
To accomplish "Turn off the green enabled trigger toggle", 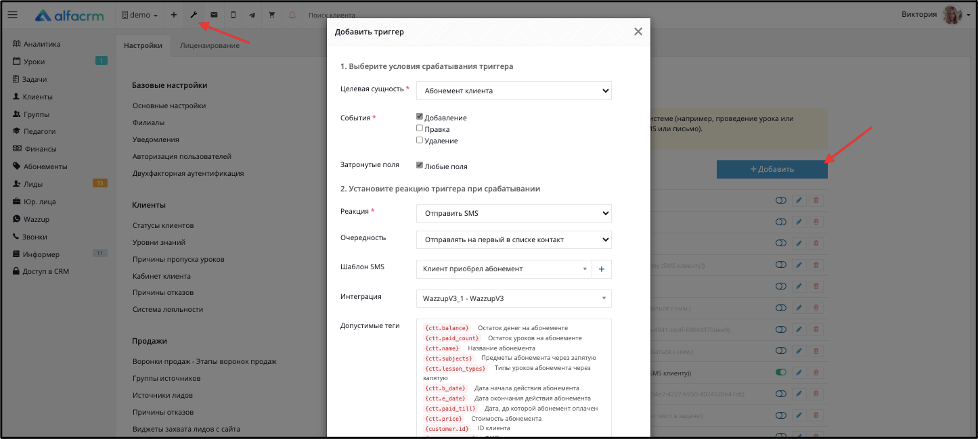I will [780, 372].
